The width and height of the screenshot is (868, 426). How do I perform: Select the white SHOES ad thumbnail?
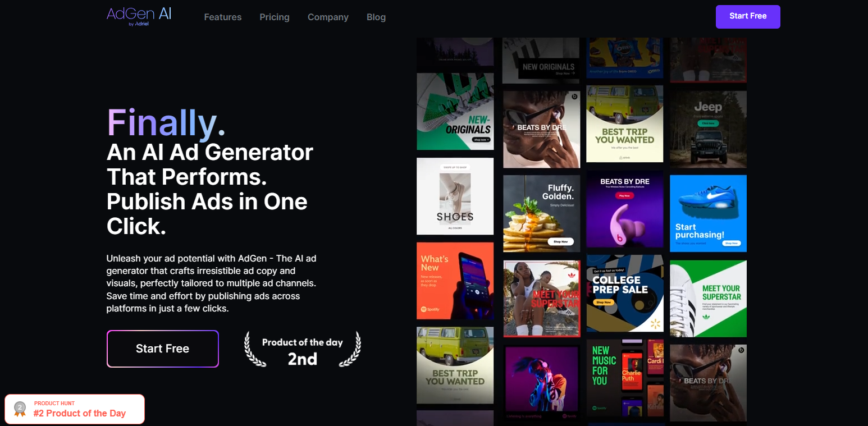(455, 196)
